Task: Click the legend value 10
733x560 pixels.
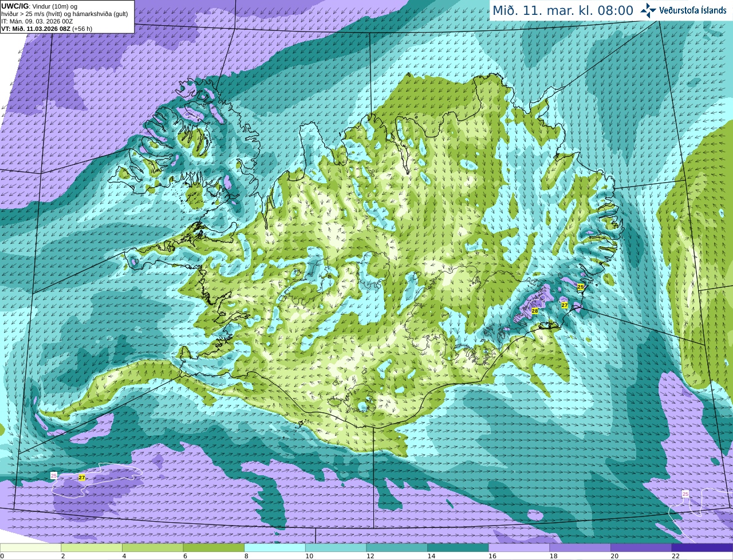Action: pos(309,556)
